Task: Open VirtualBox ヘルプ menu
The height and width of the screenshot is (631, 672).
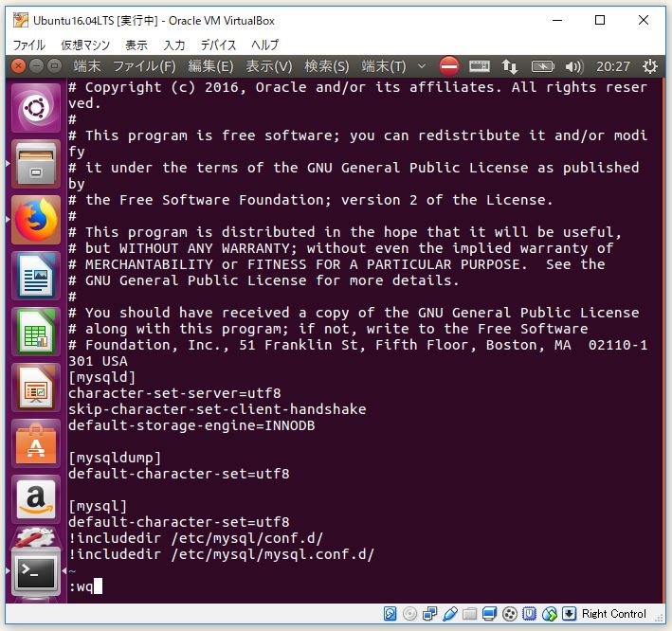Action: 264,45
